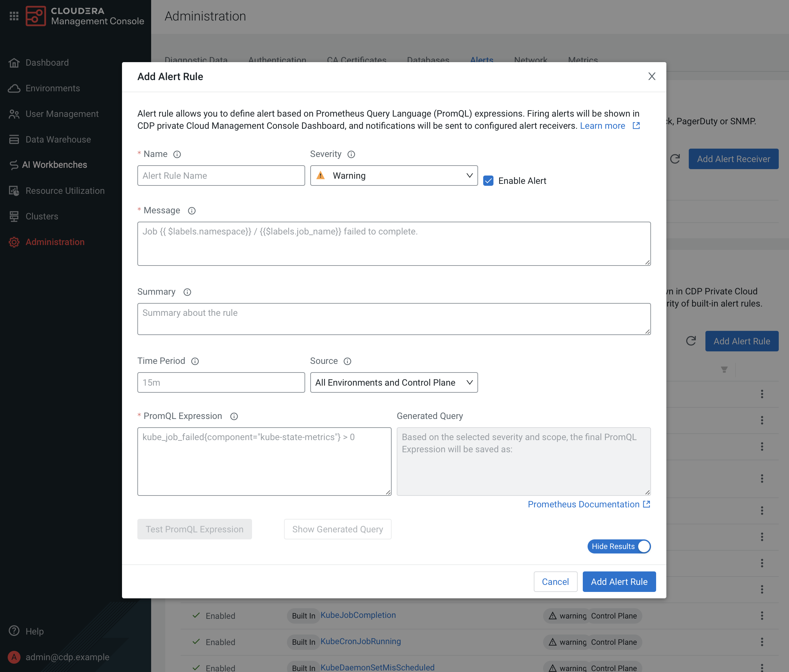Click the PromQL Expression info icon

click(234, 416)
